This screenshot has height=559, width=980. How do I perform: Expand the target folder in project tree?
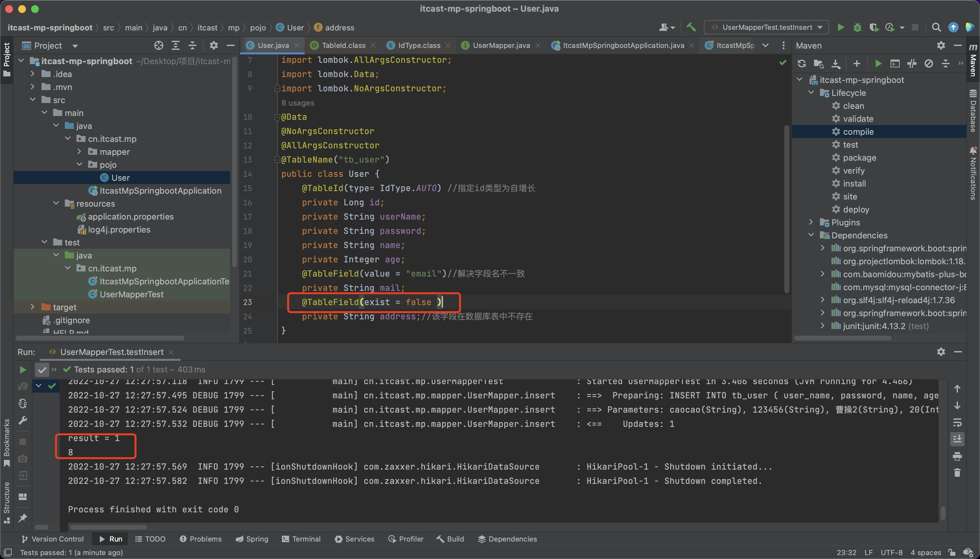pyautogui.click(x=33, y=307)
